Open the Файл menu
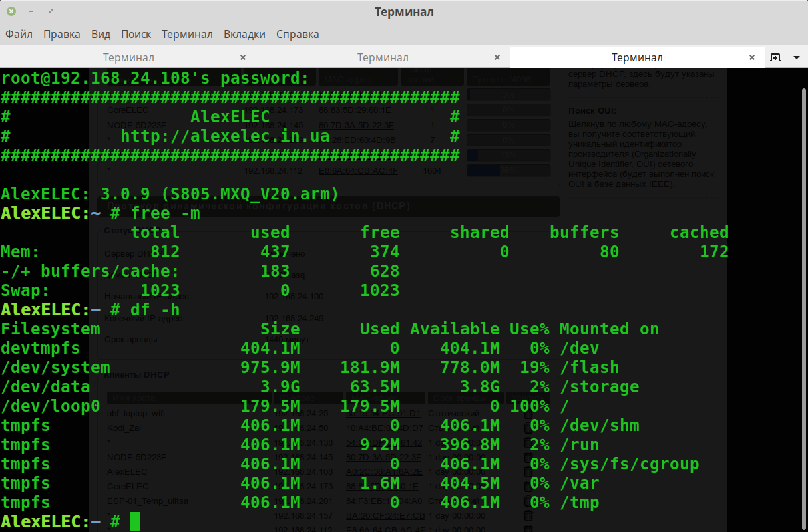 [19, 34]
